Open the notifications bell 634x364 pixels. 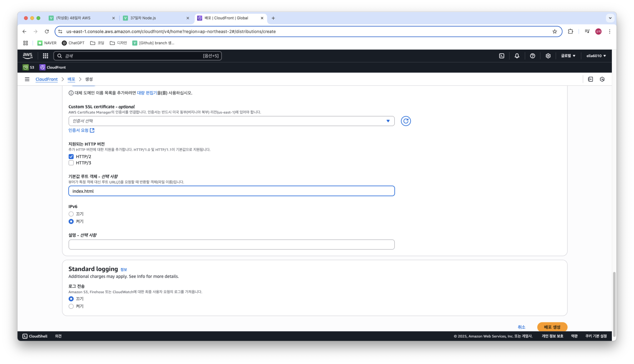[517, 56]
